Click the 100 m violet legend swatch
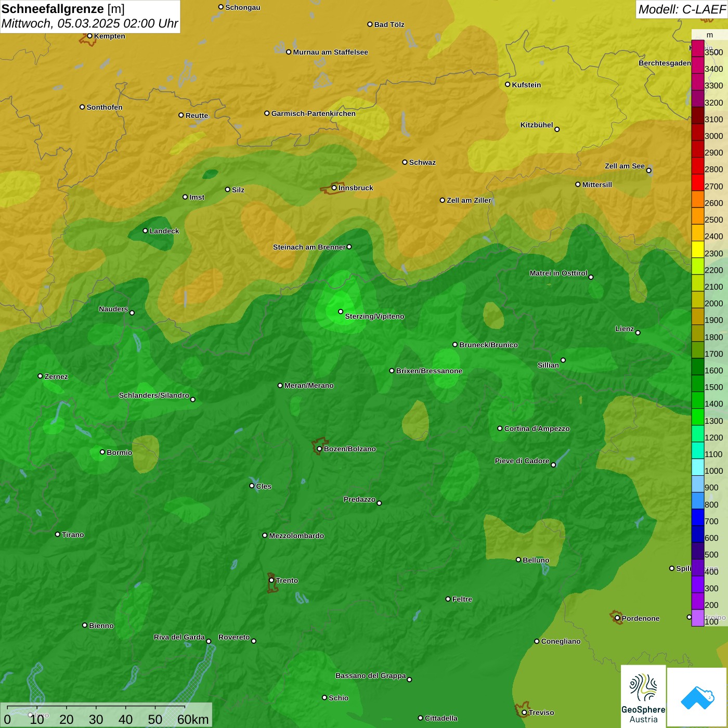728x728 pixels. (698, 618)
